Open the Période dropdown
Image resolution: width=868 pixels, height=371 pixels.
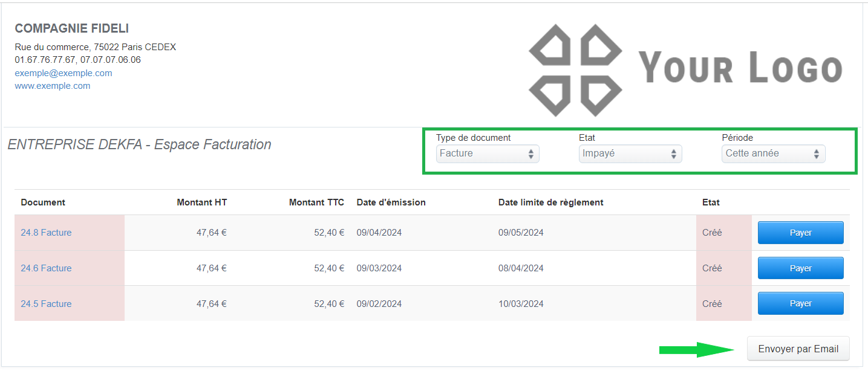[x=774, y=153]
